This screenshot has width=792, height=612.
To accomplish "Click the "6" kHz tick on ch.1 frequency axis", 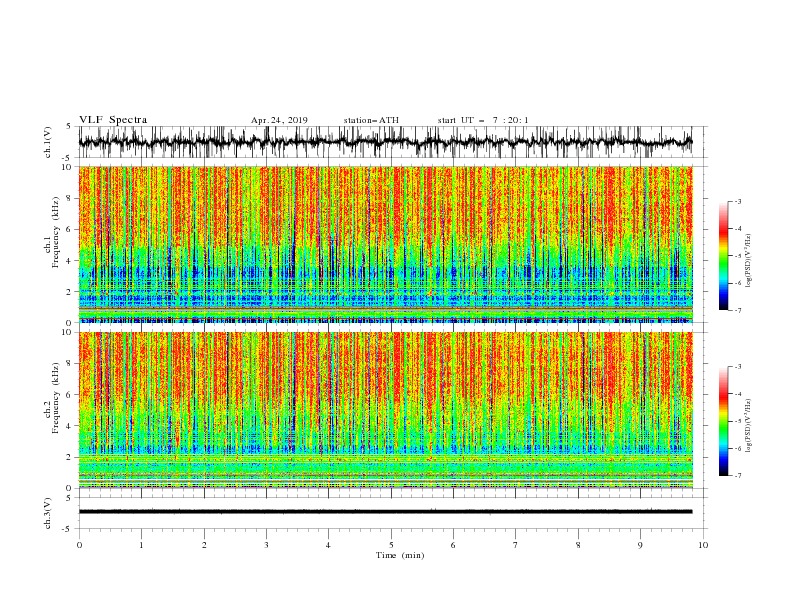I will click(69, 229).
